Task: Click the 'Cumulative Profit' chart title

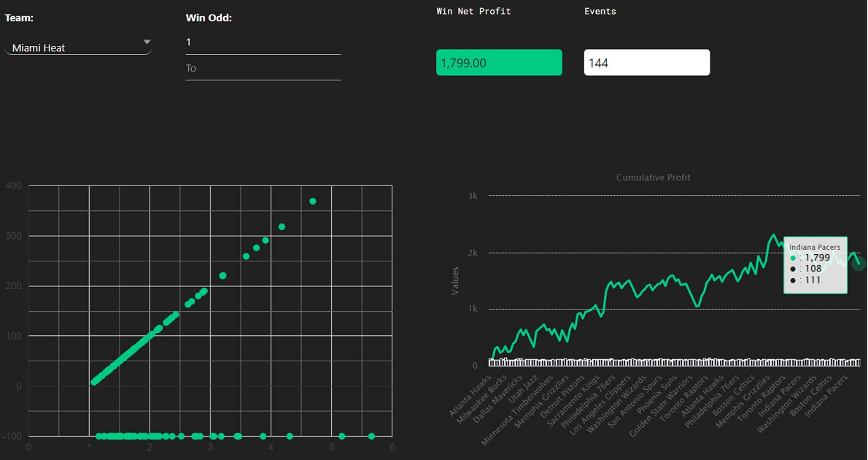Action: [x=654, y=177]
